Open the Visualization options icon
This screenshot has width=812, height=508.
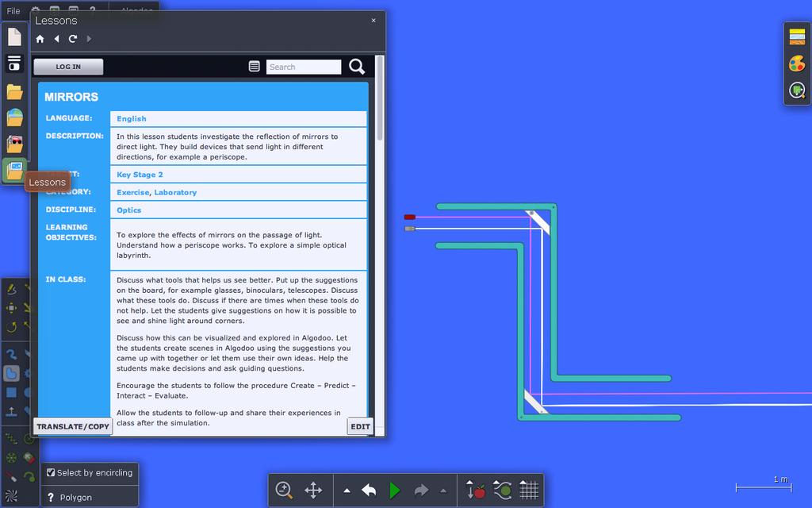(x=797, y=90)
